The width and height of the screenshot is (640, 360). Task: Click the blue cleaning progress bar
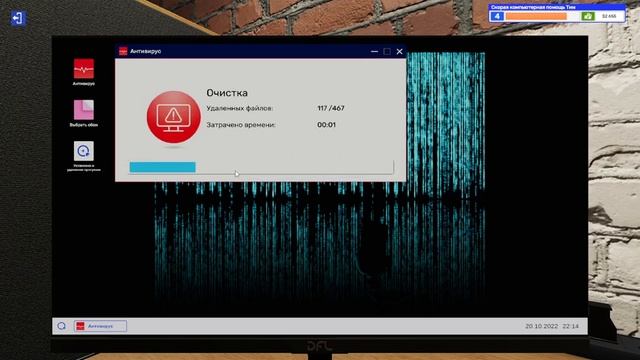point(162,167)
